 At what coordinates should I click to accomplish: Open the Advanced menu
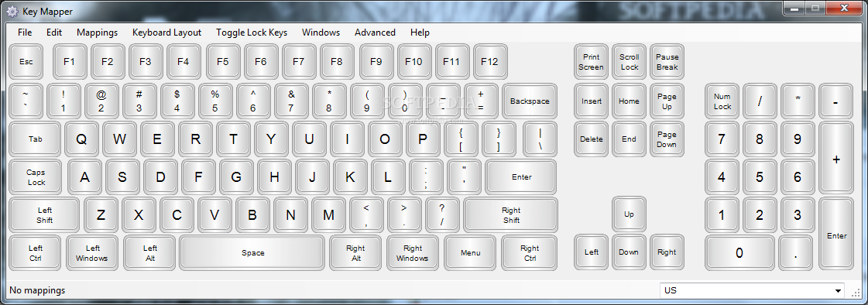click(376, 32)
